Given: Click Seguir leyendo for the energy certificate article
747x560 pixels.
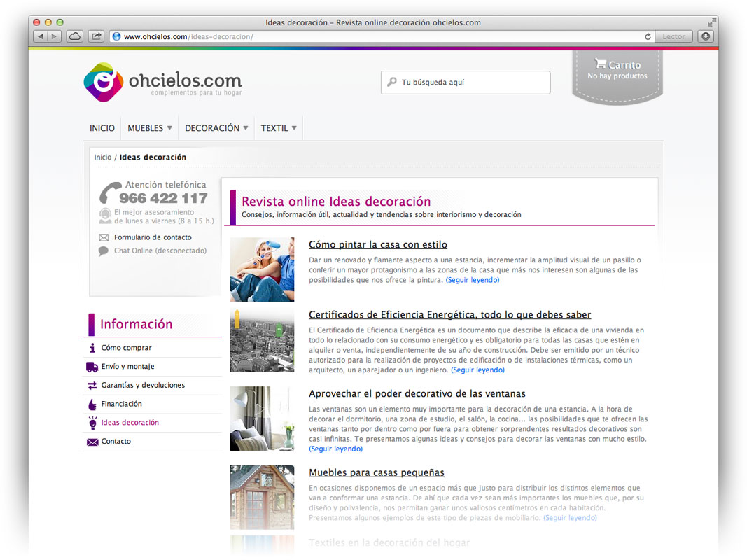Looking at the screenshot, I should pyautogui.click(x=478, y=370).
